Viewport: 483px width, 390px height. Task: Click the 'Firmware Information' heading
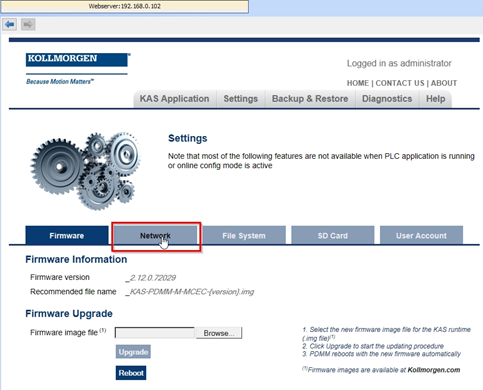pyautogui.click(x=76, y=259)
